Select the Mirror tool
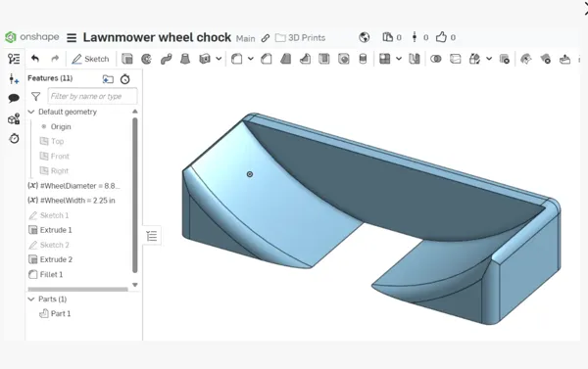588x369 pixels. 415,59
